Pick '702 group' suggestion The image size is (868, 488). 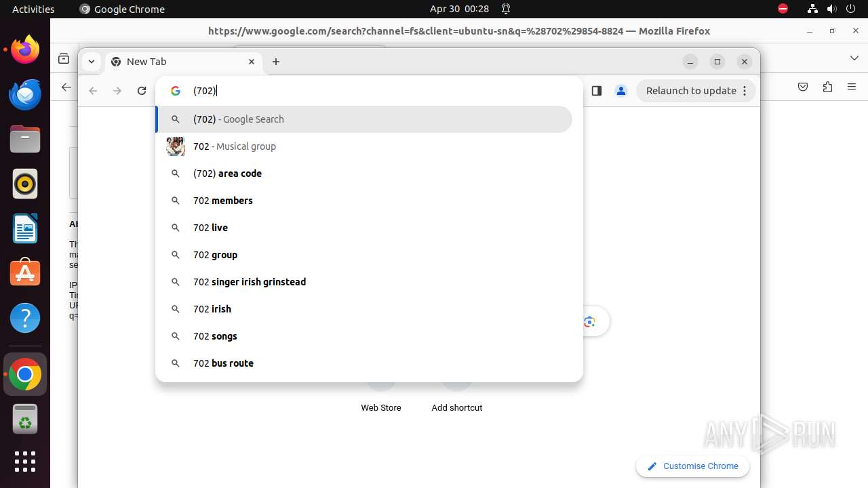tap(364, 255)
